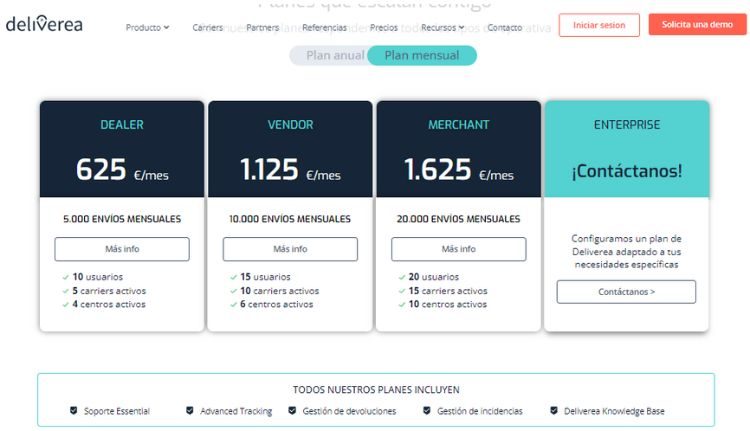Click the shield icon beside Soporte Essential
750x431 pixels.
pos(74,410)
